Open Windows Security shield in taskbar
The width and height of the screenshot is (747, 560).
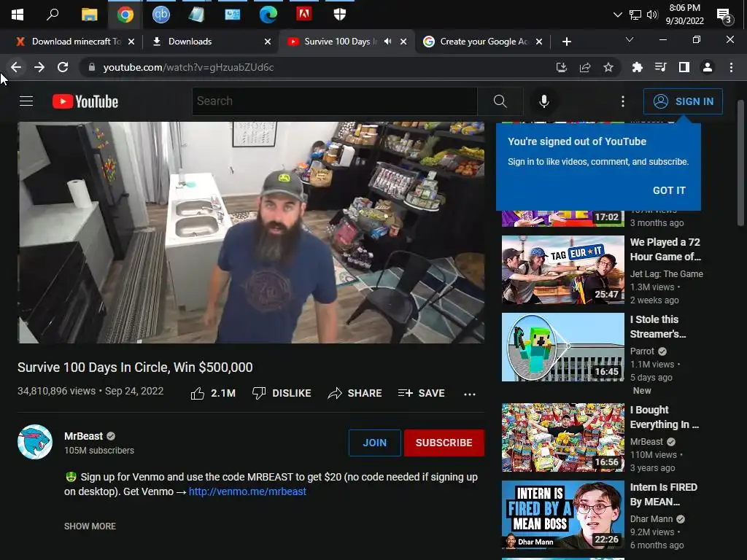click(x=340, y=15)
